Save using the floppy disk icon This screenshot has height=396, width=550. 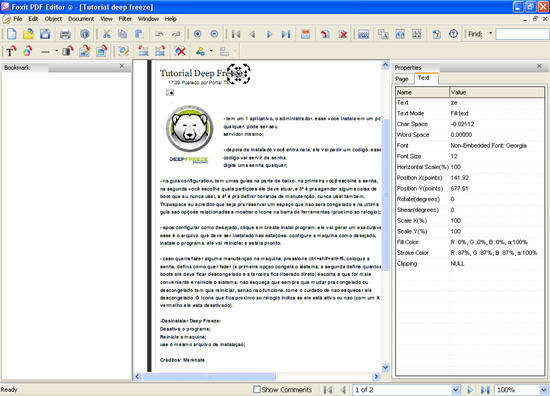[x=45, y=34]
